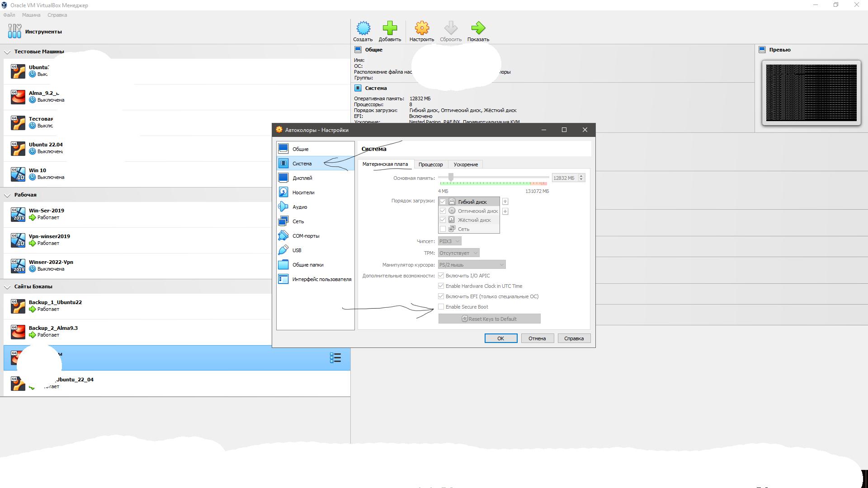The height and width of the screenshot is (488, 868).
Task: Open the selected VM's list menu icon
Action: [x=335, y=358]
